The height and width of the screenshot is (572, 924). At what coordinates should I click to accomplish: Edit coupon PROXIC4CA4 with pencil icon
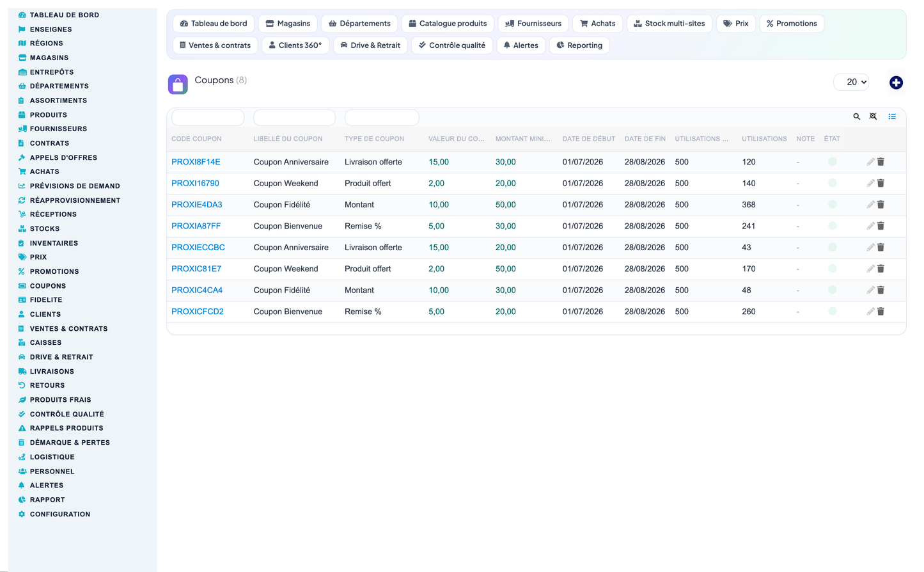pos(870,290)
